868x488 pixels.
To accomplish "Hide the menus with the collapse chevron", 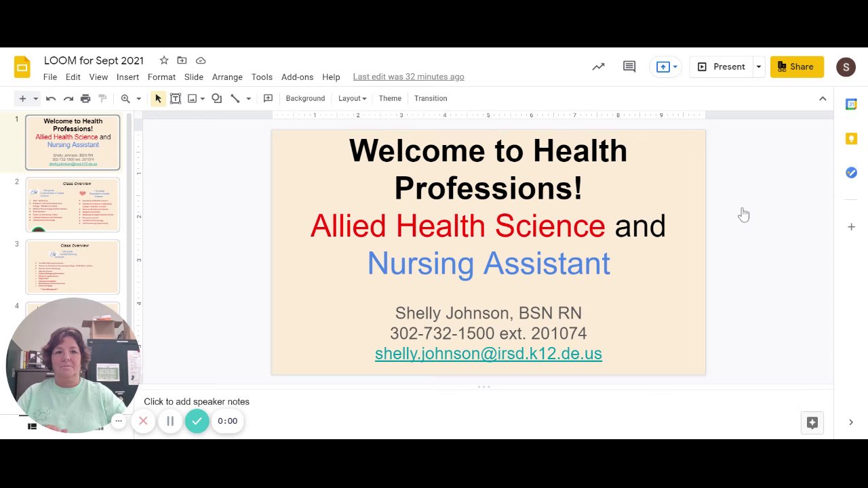I will [x=823, y=98].
